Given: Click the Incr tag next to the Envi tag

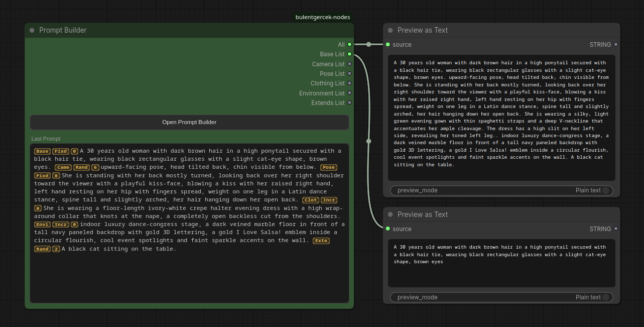Looking at the screenshot, I should [61, 225].
